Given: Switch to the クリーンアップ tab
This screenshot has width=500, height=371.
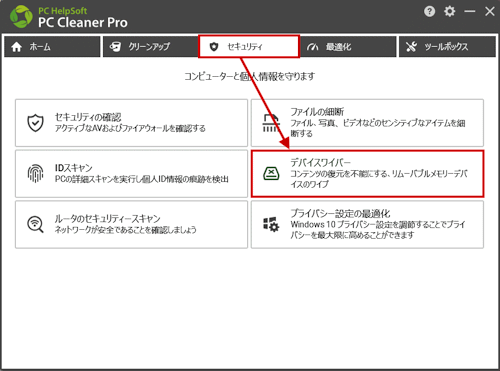Looking at the screenshot, I should pyautogui.click(x=151, y=47).
